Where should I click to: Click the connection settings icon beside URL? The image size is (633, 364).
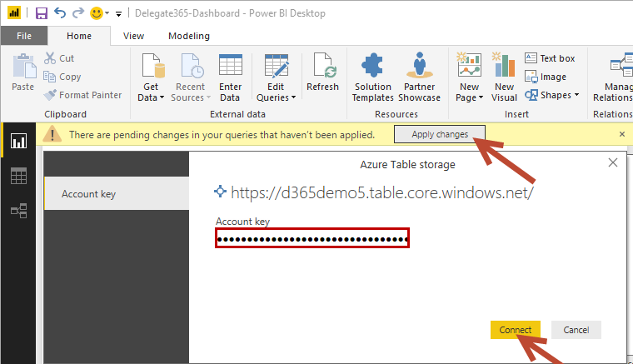(220, 192)
